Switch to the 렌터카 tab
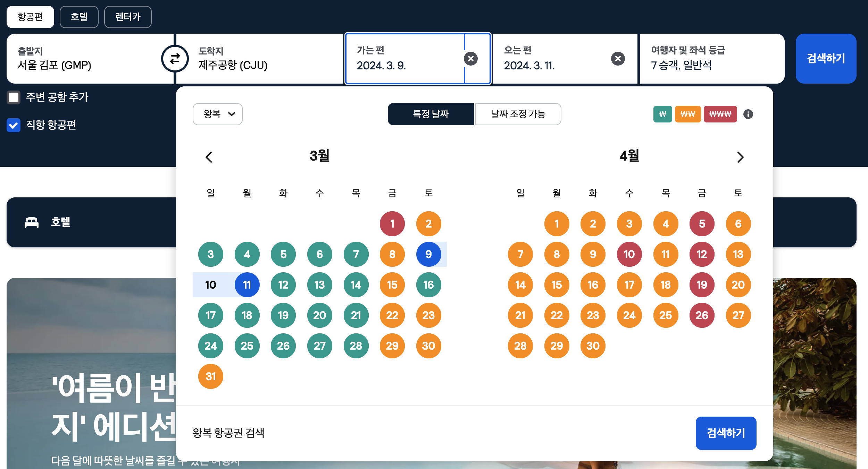This screenshot has width=868, height=469. pyautogui.click(x=127, y=17)
